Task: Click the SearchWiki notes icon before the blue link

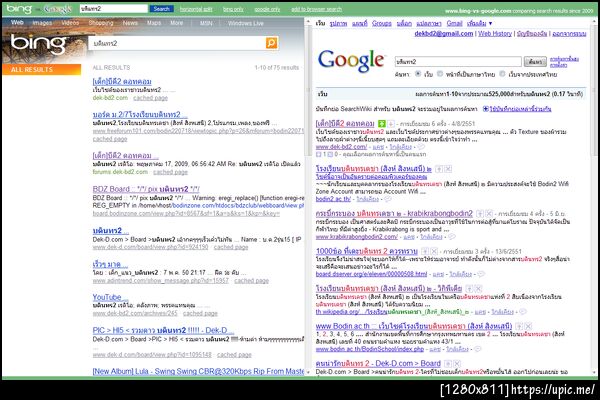Action: (x=486, y=109)
